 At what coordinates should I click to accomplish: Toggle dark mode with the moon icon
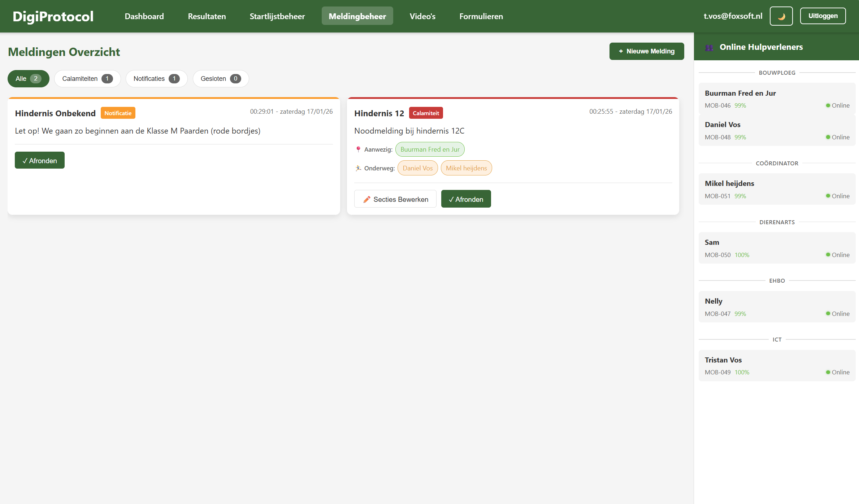[781, 16]
